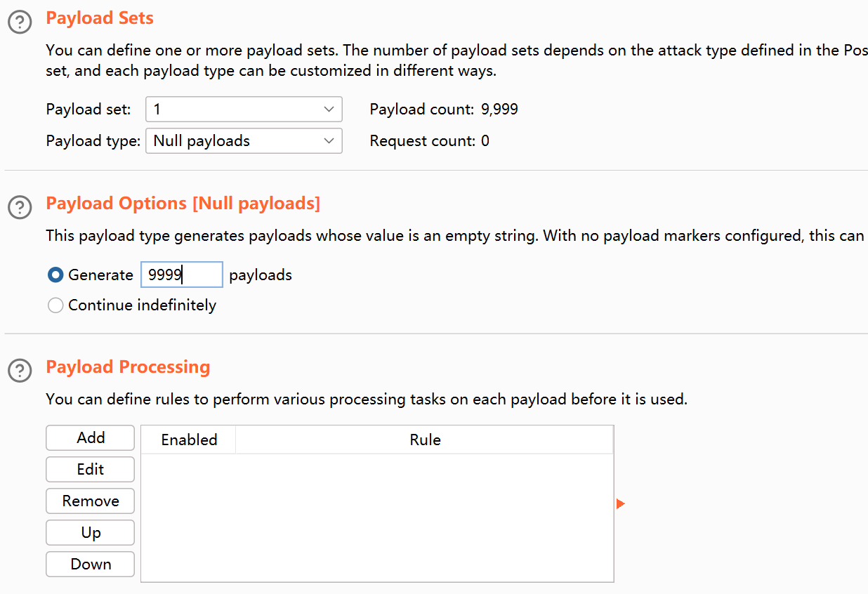
Task: Click the Enabled column header
Action: (189, 440)
